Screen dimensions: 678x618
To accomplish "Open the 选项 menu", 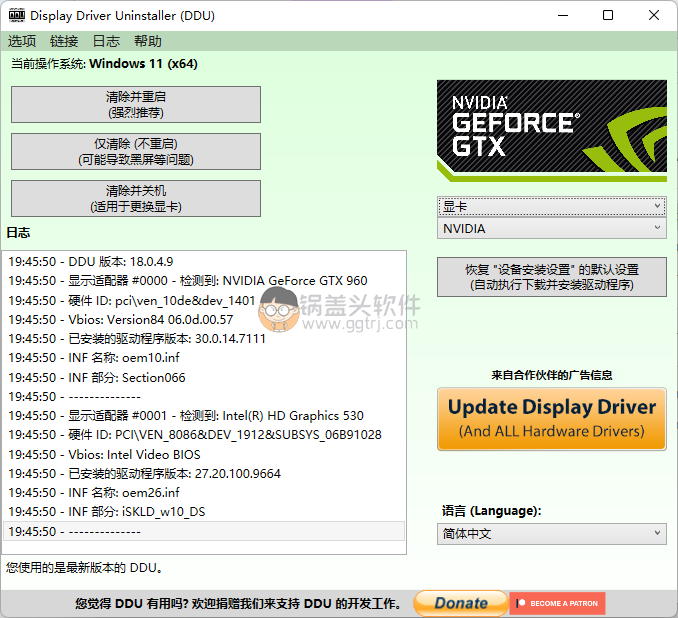I will click(x=22, y=41).
